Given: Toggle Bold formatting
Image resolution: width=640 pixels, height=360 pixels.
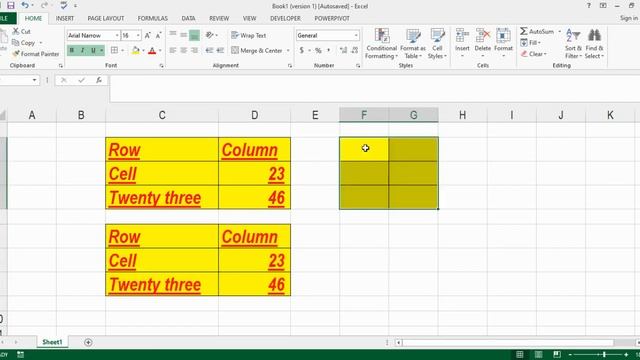Looking at the screenshot, I should click(x=72, y=50).
